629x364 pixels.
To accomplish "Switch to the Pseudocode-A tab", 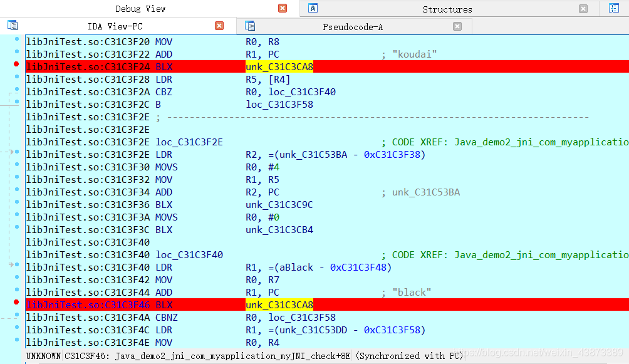I will [x=353, y=27].
